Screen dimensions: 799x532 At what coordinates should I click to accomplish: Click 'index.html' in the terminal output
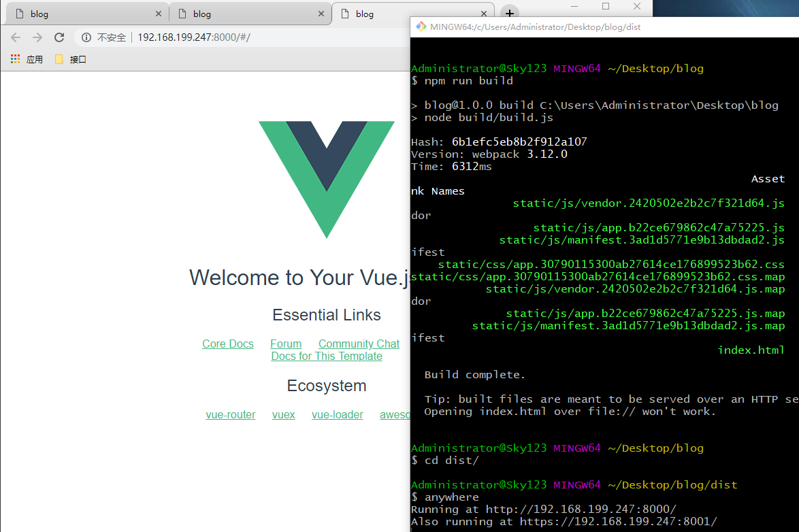pos(751,350)
